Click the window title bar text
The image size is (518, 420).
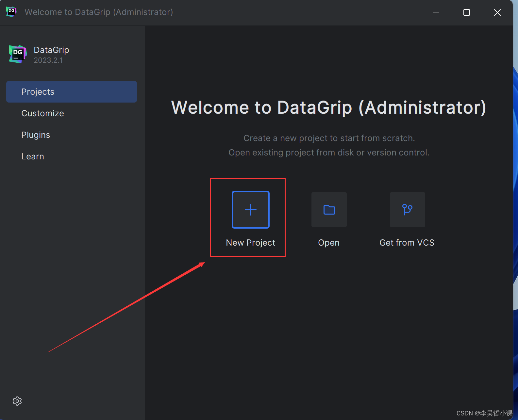pyautogui.click(x=99, y=12)
